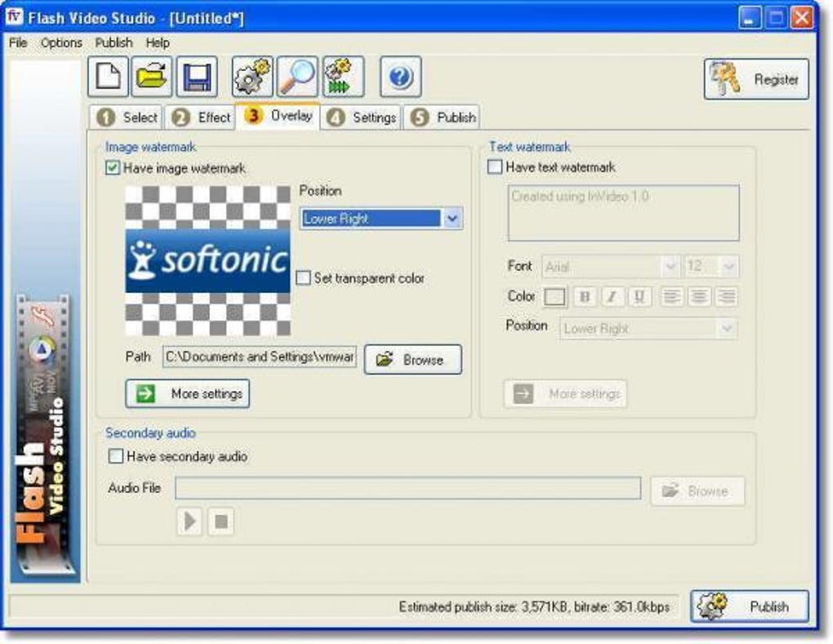Expand the text watermark Position dropdown
The height and width of the screenshot is (644, 833).
pos(648,329)
